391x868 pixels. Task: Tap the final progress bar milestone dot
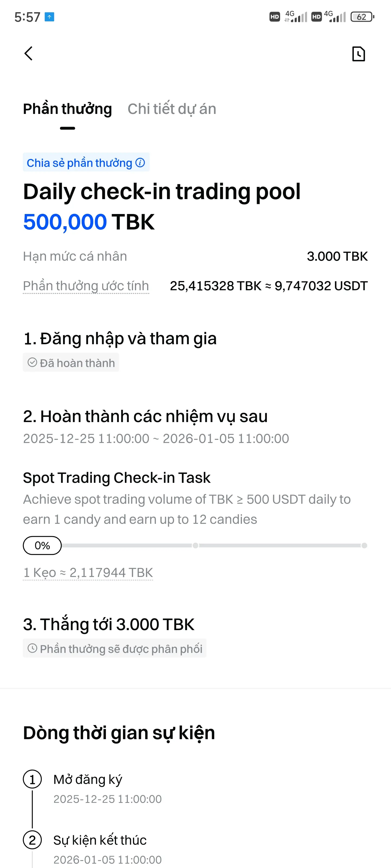[364, 545]
